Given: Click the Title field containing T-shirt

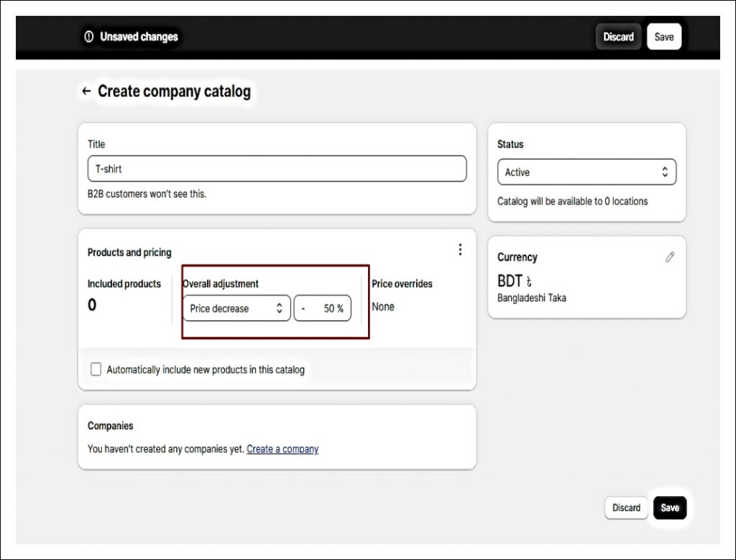Looking at the screenshot, I should [276, 168].
